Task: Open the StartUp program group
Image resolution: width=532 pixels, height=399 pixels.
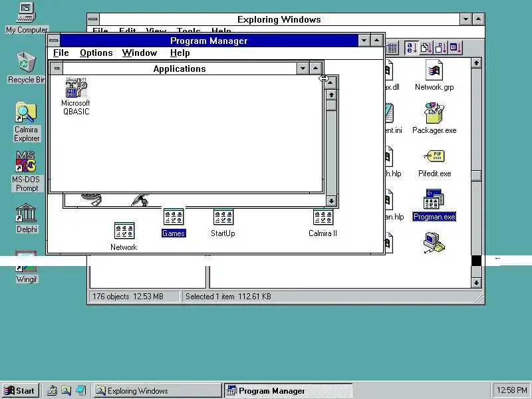Action: 223,223
